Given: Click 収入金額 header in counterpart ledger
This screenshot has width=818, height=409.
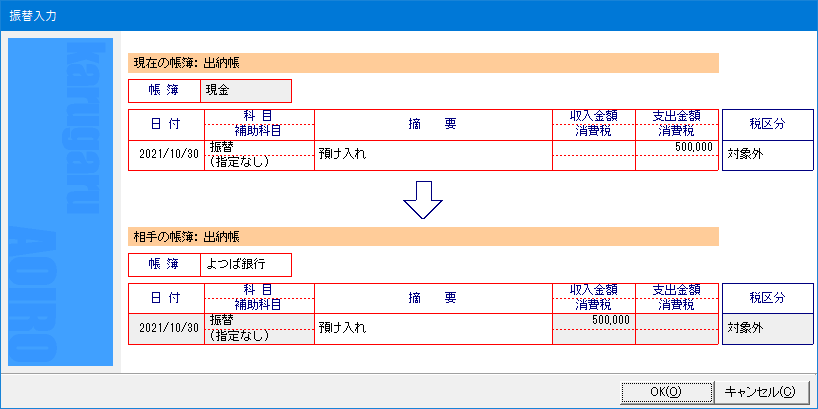Looking at the screenshot, I should pyautogui.click(x=594, y=290).
